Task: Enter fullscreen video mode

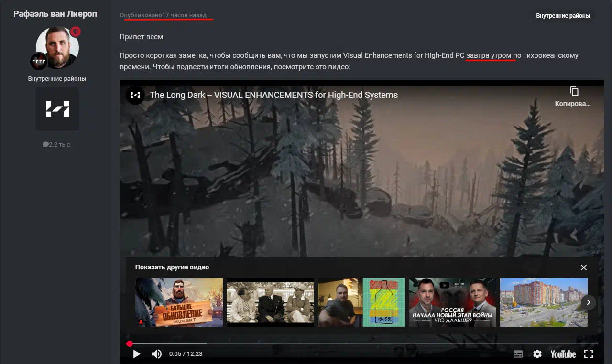Action: tap(589, 354)
